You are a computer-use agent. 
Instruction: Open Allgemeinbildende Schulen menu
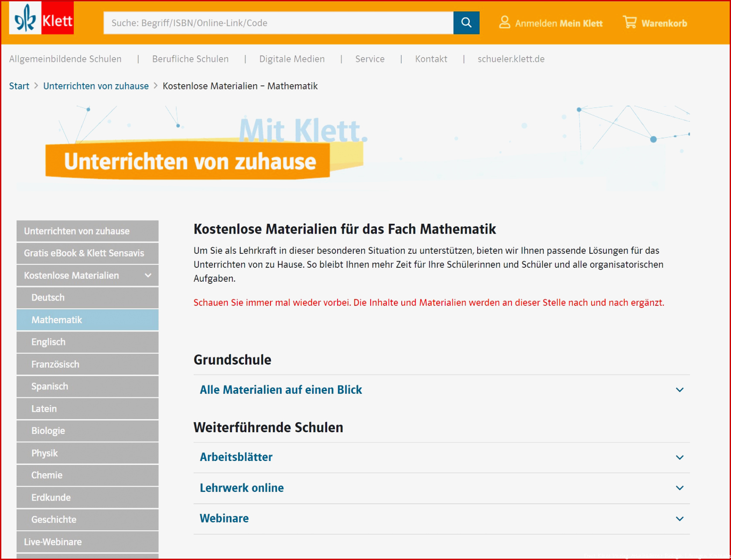pos(65,59)
